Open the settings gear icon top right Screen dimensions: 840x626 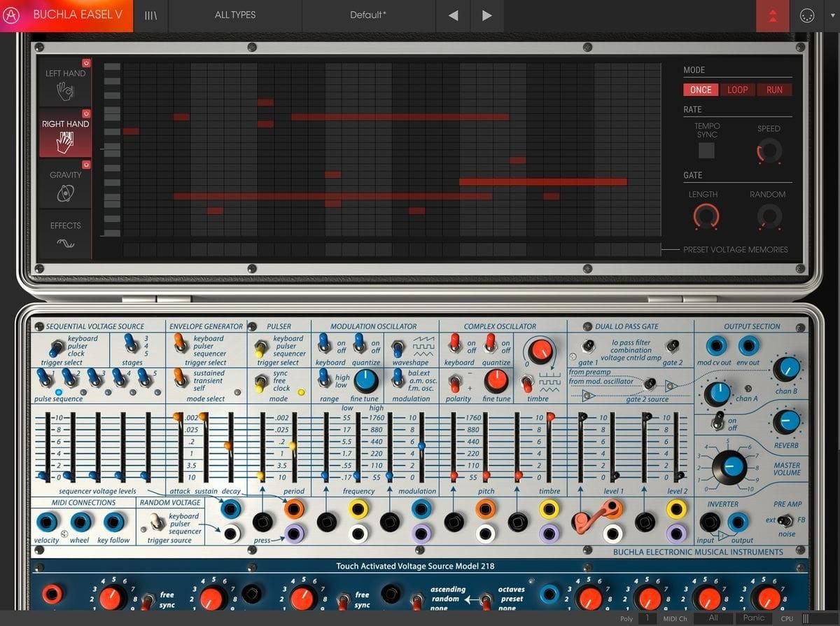point(807,15)
